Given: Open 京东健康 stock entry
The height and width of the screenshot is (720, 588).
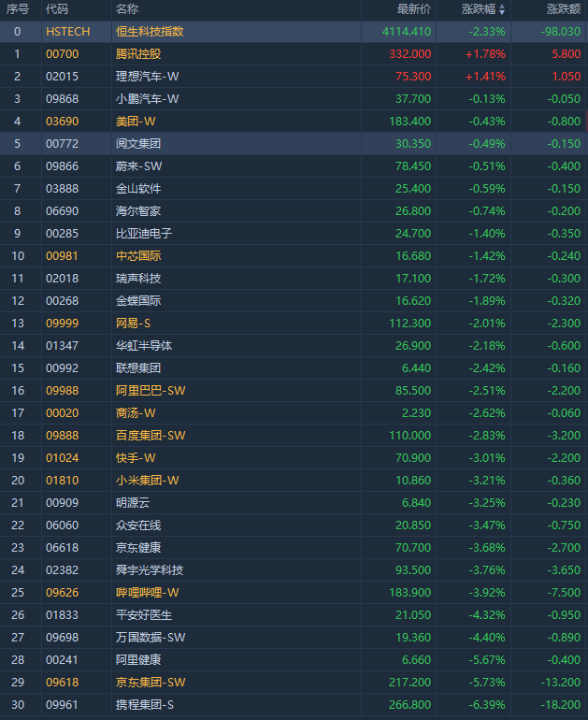Looking at the screenshot, I should click(138, 548).
